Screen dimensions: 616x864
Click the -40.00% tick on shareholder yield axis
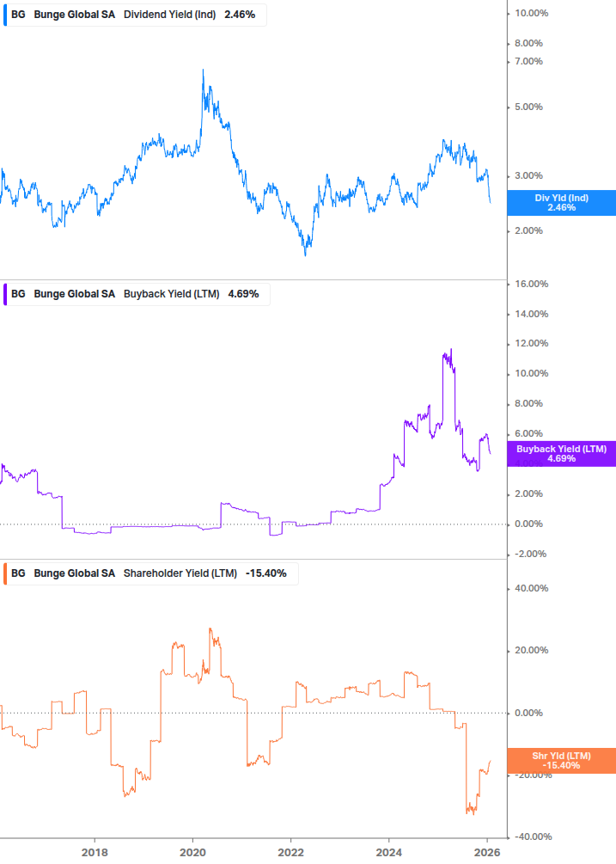(533, 837)
